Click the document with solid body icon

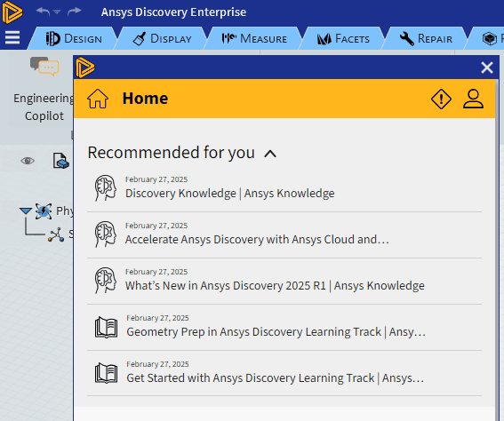point(60,161)
